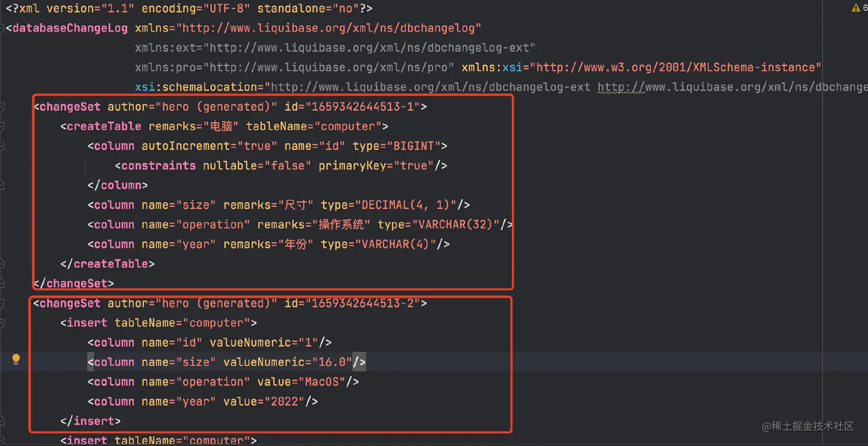Click the XML declaration version="1.1" line

pyautogui.click(x=189, y=9)
